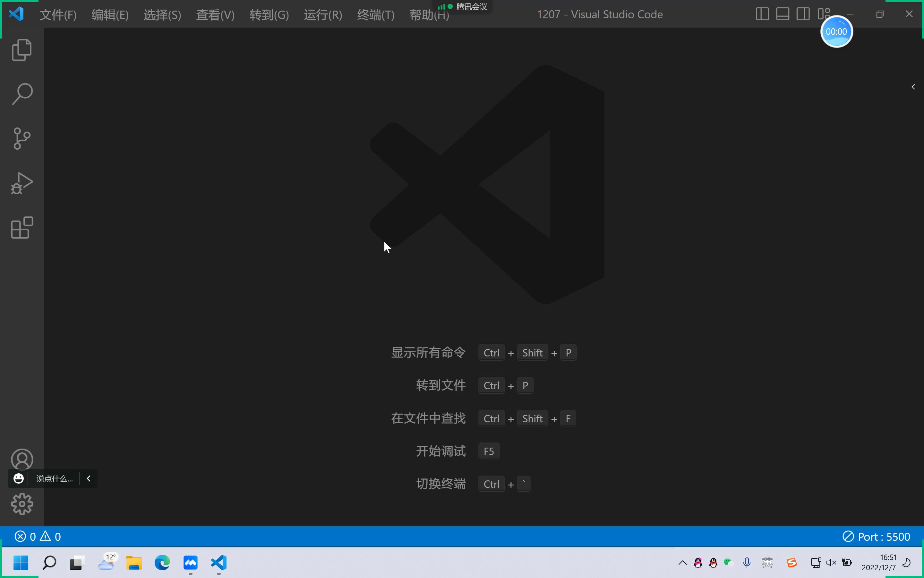924x578 pixels.
Task: Show hidden system tray icons
Action: [682, 563]
